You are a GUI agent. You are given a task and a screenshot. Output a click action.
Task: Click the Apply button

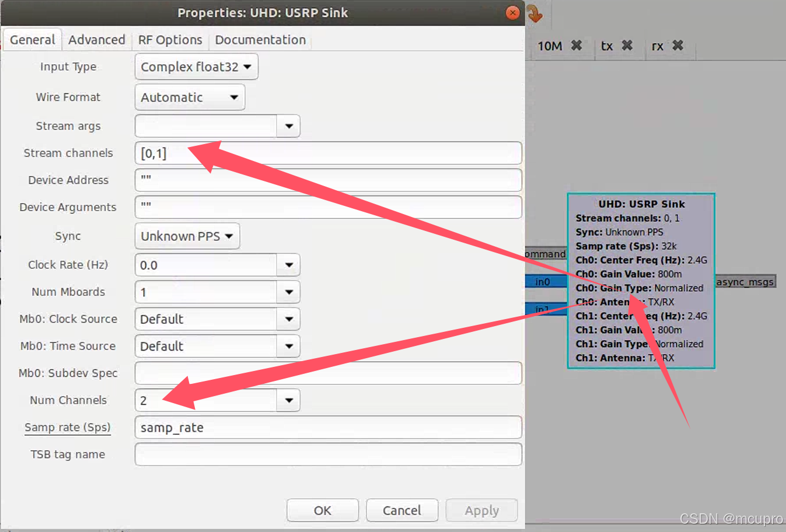[x=481, y=510]
